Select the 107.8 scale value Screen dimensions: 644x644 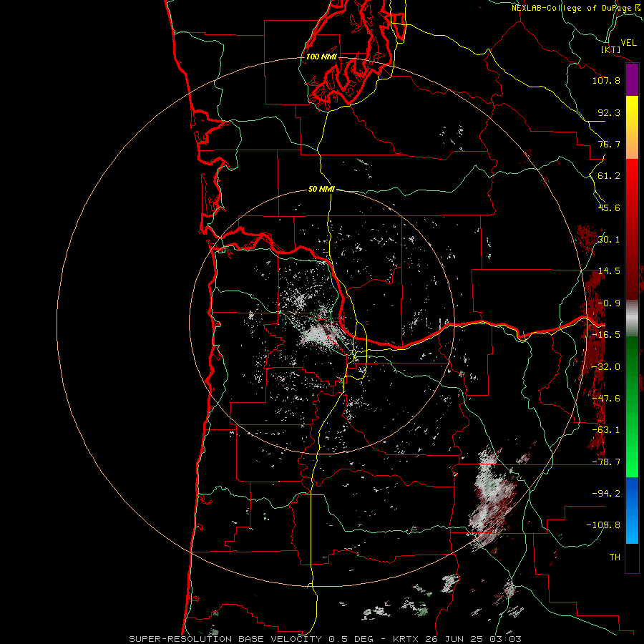point(606,80)
